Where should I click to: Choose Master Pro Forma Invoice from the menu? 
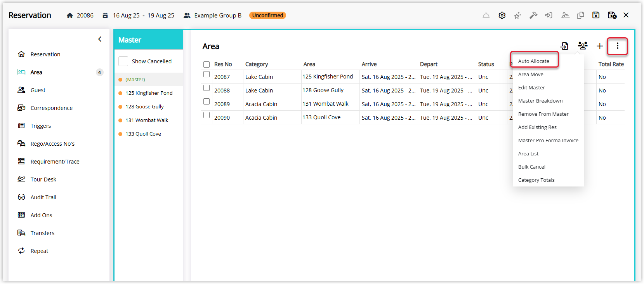[548, 140]
